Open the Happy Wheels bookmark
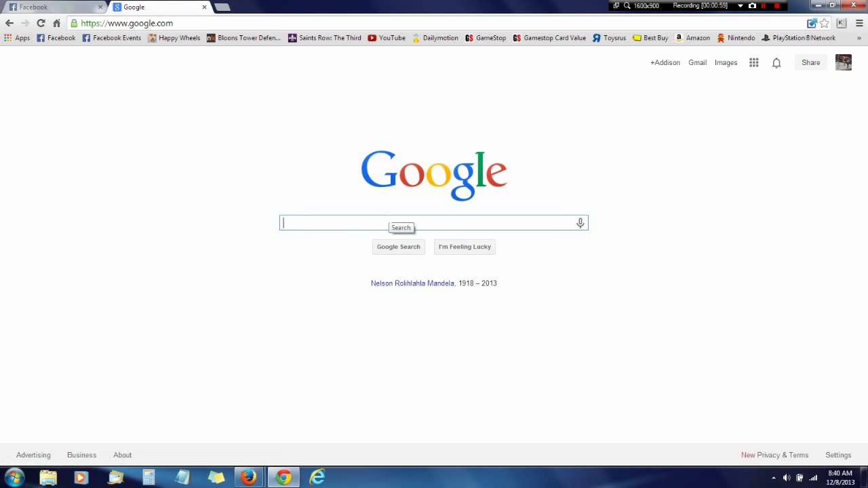The image size is (868, 488). click(x=174, y=38)
